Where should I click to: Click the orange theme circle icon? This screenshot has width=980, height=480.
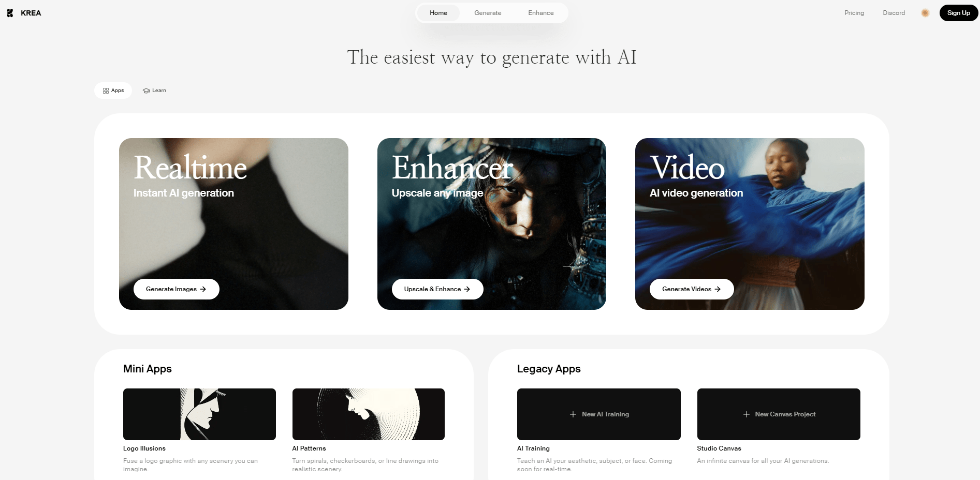[x=925, y=13]
